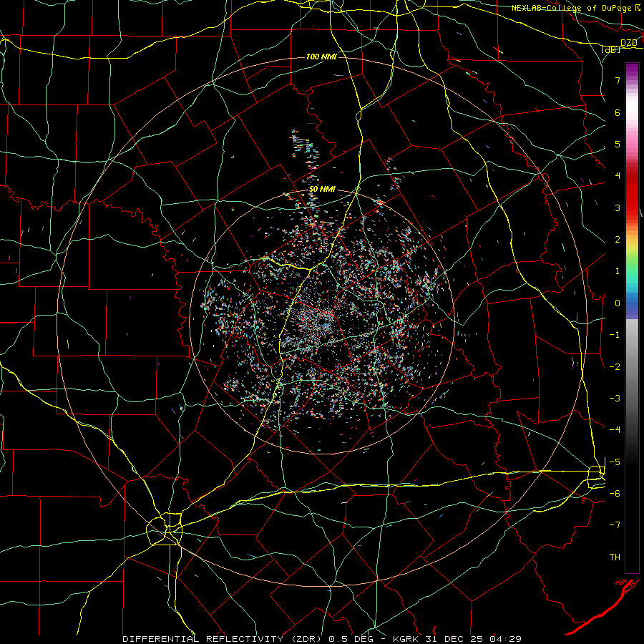
Task: Click the KGRK radar station identifier
Action: tap(407, 639)
